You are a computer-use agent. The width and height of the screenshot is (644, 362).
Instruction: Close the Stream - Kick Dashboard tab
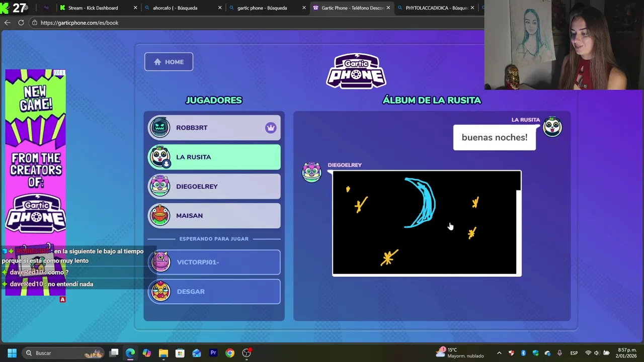[135, 8]
